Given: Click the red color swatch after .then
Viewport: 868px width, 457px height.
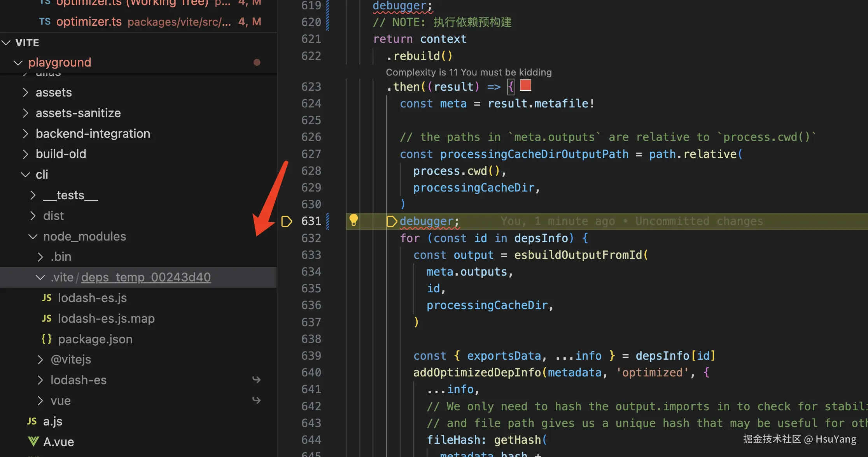Looking at the screenshot, I should click(x=525, y=85).
